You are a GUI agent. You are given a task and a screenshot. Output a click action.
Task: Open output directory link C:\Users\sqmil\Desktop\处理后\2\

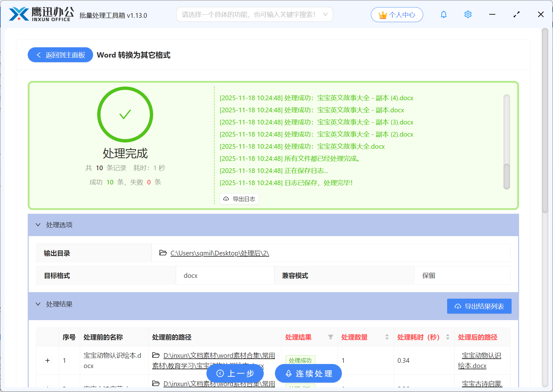(219, 253)
